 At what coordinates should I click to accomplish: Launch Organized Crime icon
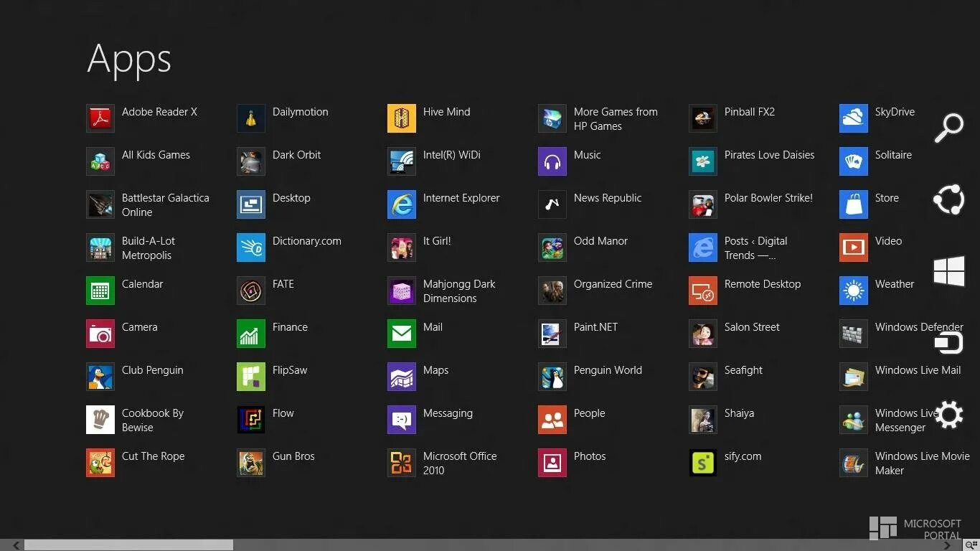pyautogui.click(x=552, y=291)
